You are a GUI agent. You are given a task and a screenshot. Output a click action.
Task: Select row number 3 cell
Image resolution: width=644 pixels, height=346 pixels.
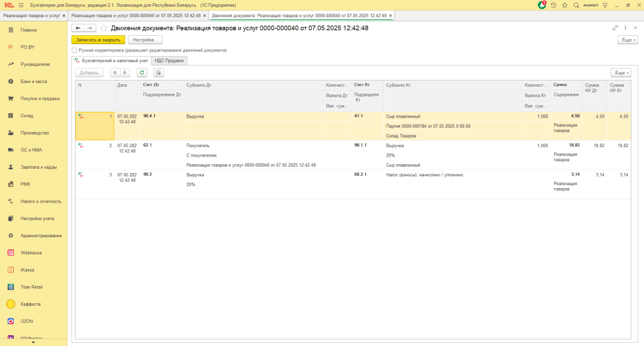(x=95, y=184)
